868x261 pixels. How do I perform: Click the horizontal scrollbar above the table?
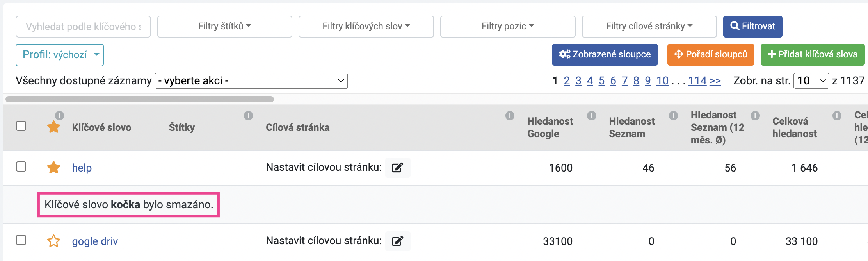pos(139,99)
